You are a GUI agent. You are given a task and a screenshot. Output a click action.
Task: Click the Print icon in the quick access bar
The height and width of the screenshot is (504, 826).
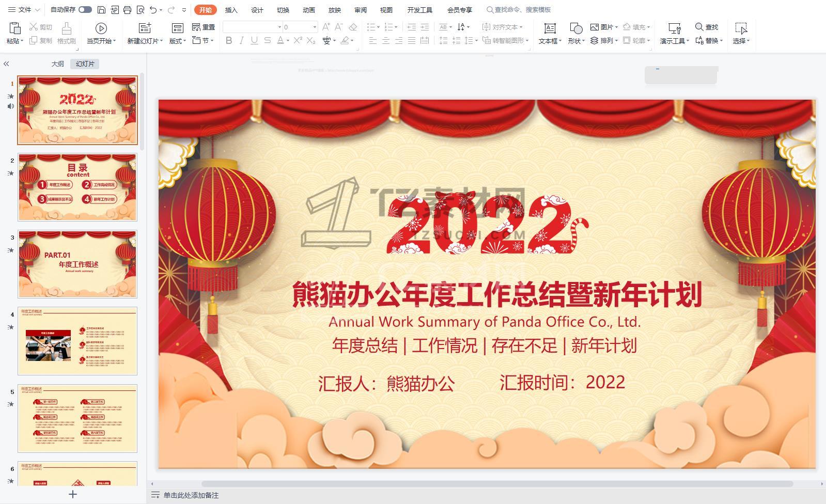127,10
